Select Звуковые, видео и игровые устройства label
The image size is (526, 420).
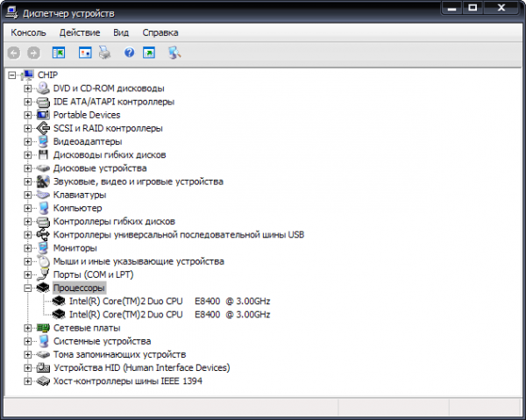[x=139, y=182]
